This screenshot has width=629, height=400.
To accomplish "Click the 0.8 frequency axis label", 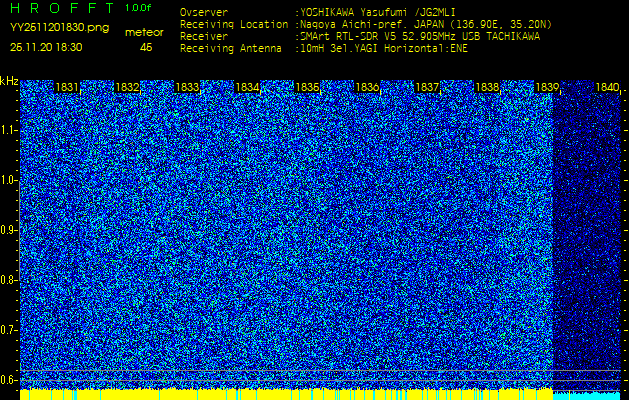I will point(8,280).
